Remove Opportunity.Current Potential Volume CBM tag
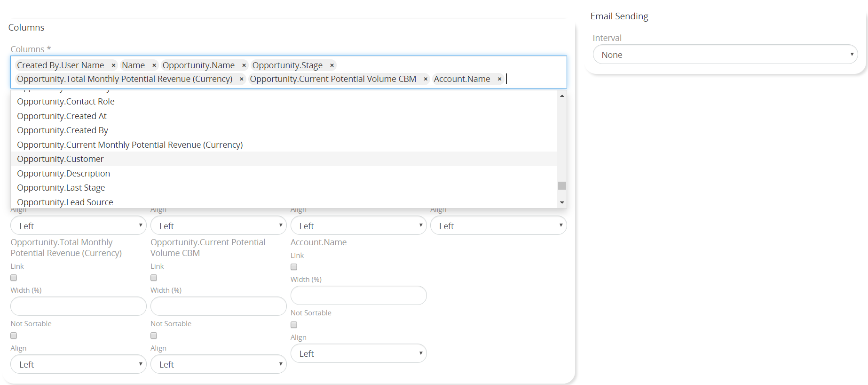This screenshot has height=385, width=868. 426,79
